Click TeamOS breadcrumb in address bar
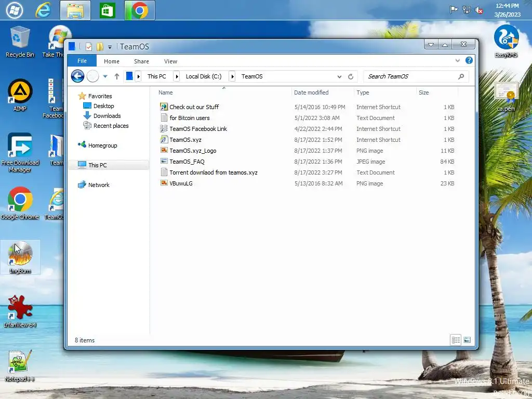Screen dimensions: 532x399 point(252,76)
